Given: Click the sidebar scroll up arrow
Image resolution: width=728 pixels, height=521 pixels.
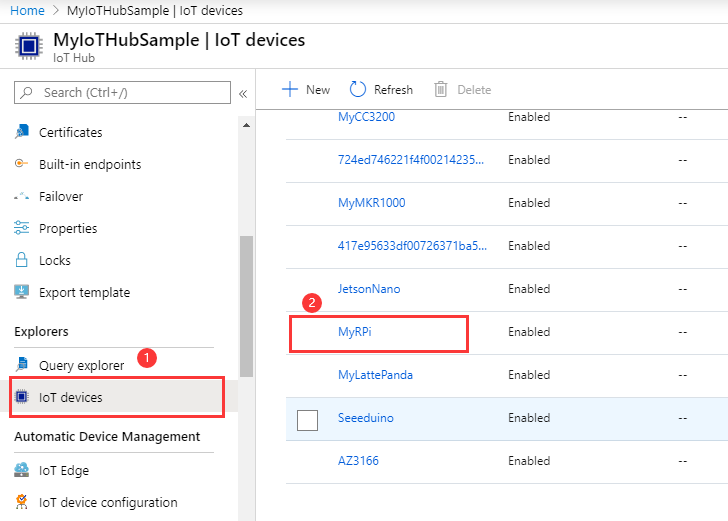Looking at the screenshot, I should tap(247, 125).
